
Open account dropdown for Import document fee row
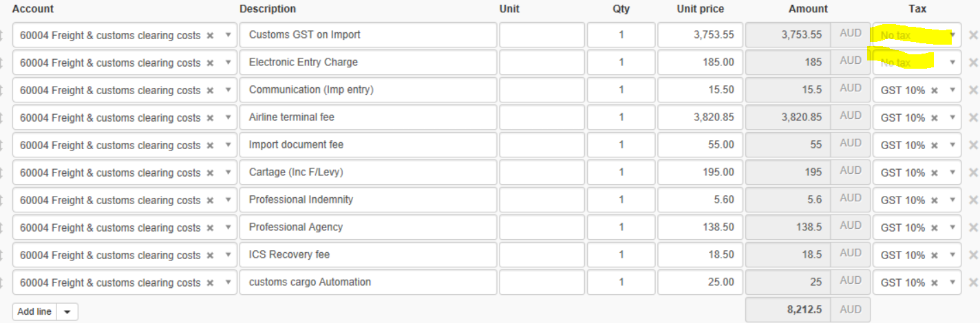(x=228, y=145)
